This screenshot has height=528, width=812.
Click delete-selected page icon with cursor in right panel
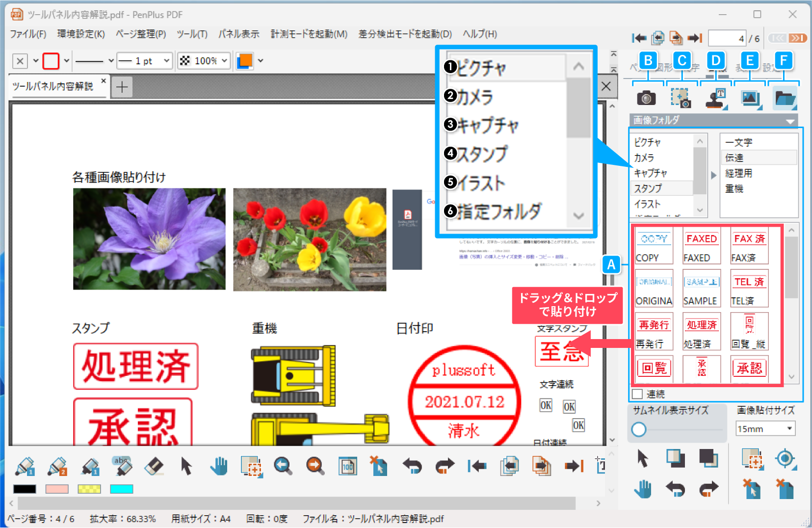coord(751,489)
